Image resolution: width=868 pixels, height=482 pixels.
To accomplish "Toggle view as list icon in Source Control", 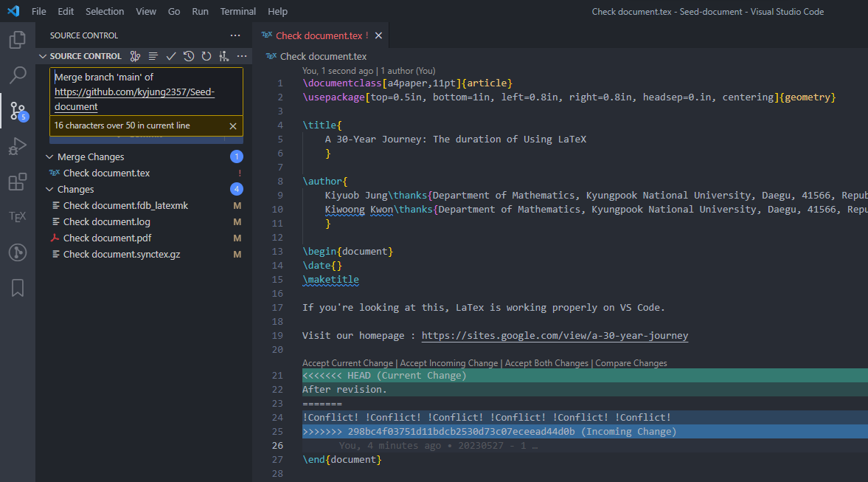I will point(153,56).
